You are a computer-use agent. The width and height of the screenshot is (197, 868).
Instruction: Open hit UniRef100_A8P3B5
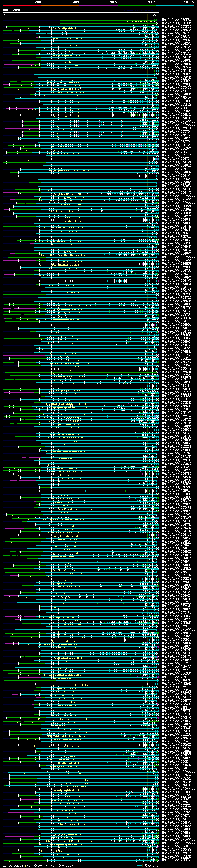[x=177, y=23]
